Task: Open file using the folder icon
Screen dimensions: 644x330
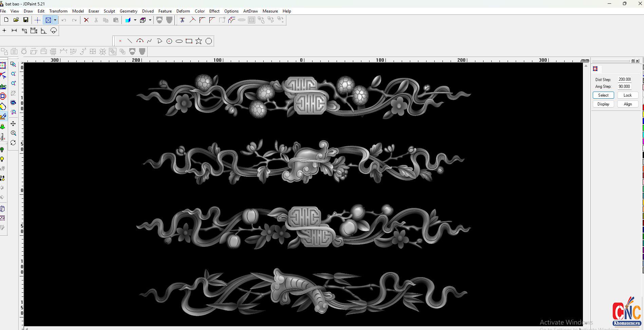Action: pyautogui.click(x=16, y=20)
